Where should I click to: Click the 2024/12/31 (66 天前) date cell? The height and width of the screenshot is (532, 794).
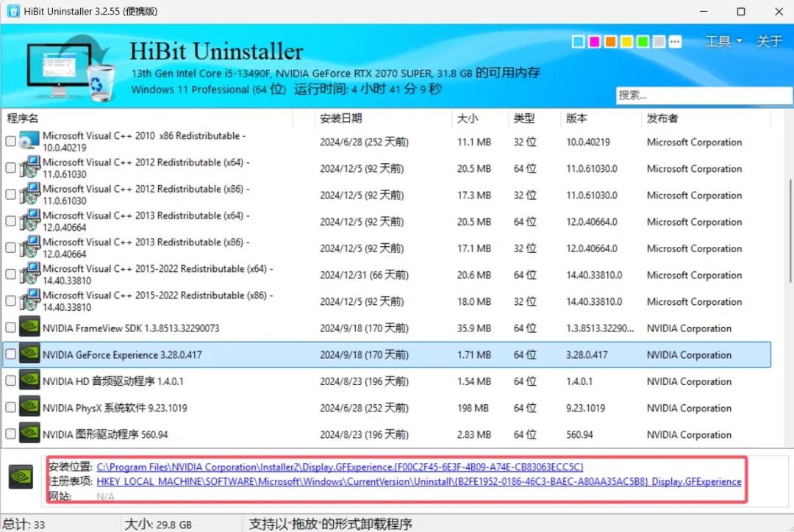tap(364, 275)
